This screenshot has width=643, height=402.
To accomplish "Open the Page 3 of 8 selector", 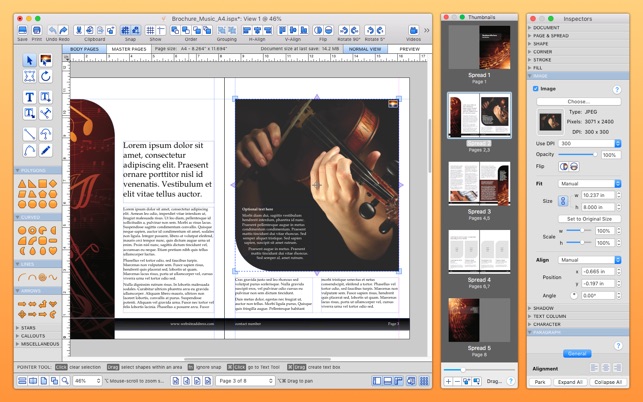I will tap(245, 381).
